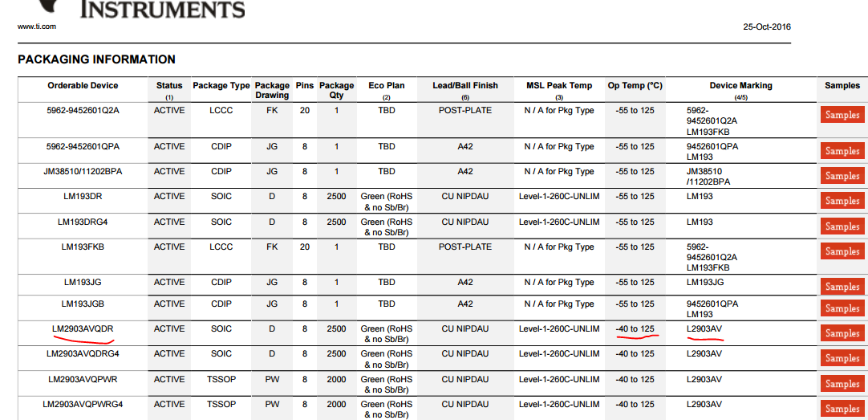Viewport: 868px width, 420px height.
Task: Click CU NIPDAU finish in LM193DR row
Action: tap(465, 196)
